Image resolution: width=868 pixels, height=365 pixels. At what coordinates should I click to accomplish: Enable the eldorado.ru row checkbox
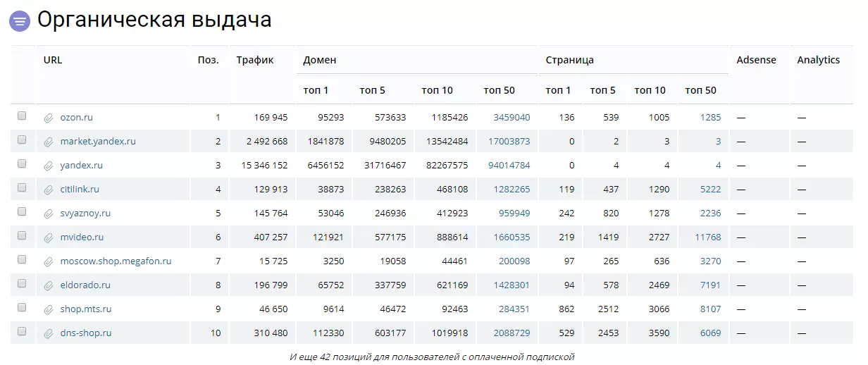click(x=22, y=284)
